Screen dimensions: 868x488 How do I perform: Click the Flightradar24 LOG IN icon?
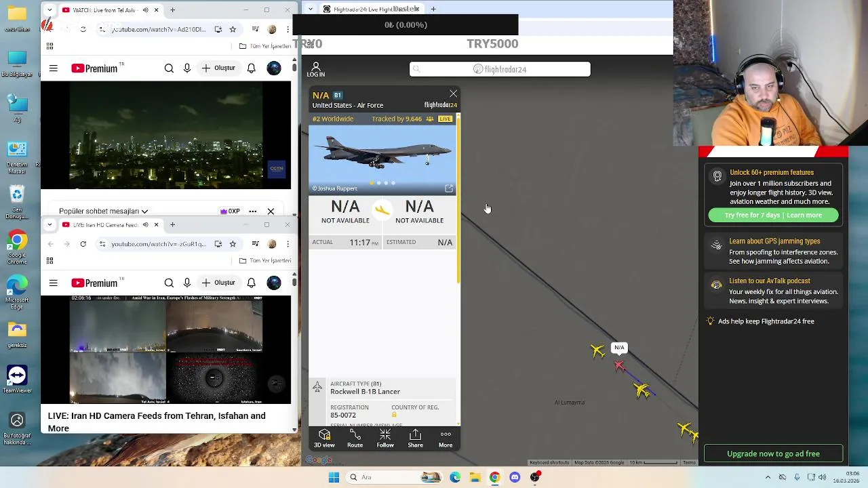(316, 69)
